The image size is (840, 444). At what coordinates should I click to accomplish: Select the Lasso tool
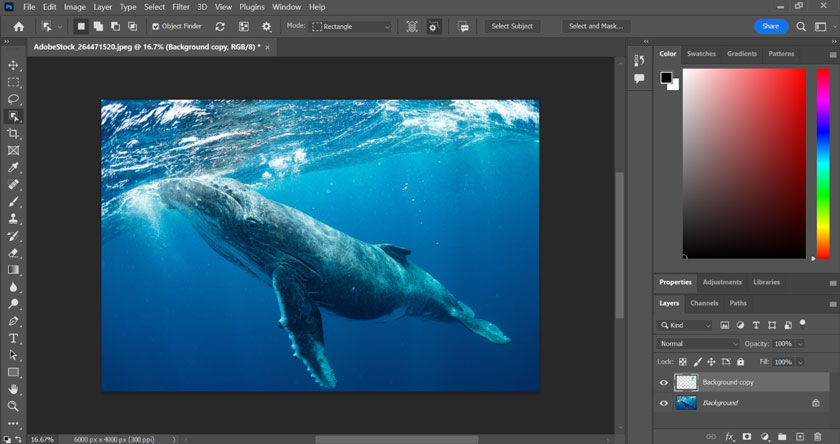click(13, 99)
